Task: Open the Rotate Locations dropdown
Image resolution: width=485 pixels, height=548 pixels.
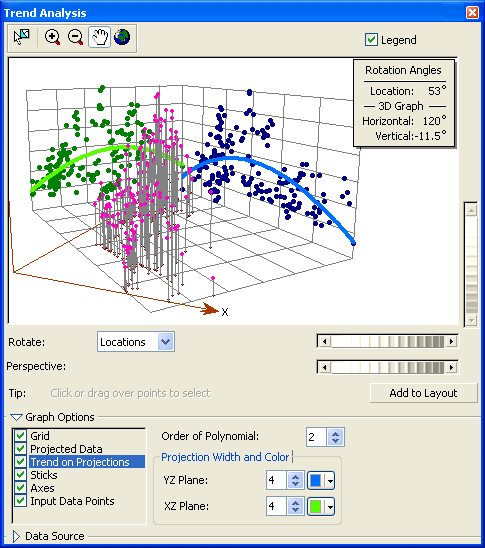Action: click(166, 342)
